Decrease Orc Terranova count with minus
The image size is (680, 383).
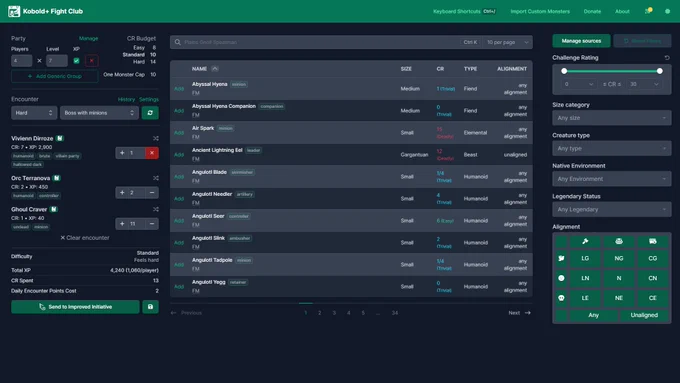[152, 193]
